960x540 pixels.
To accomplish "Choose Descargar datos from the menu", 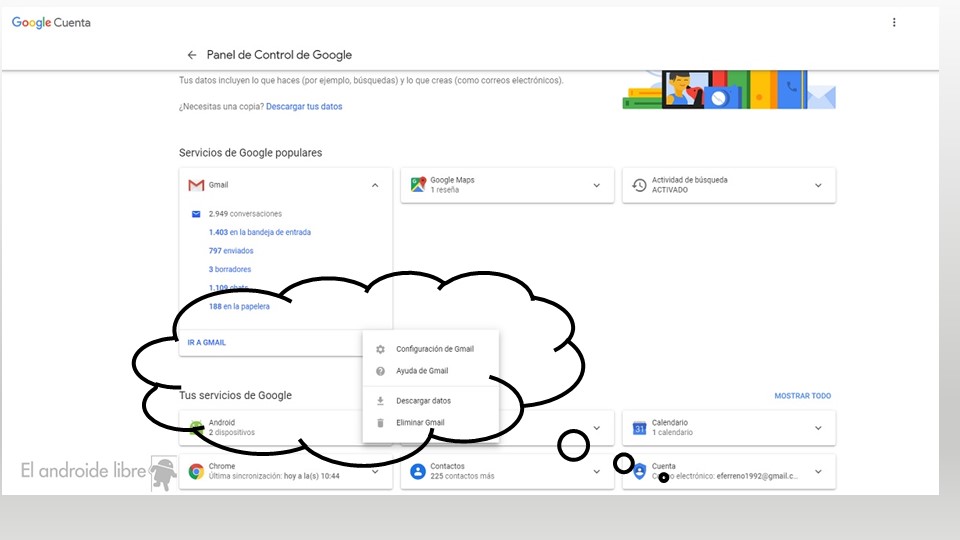I will point(431,401).
